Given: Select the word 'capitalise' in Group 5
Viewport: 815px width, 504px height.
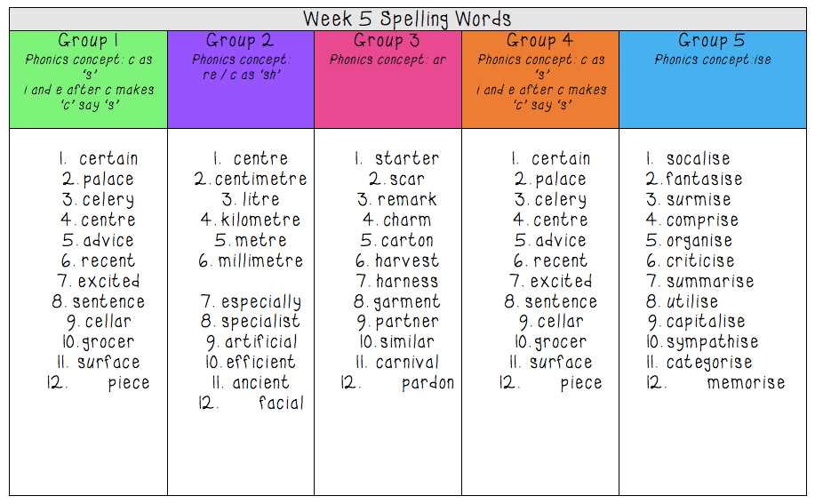Looking at the screenshot, I should [x=706, y=322].
